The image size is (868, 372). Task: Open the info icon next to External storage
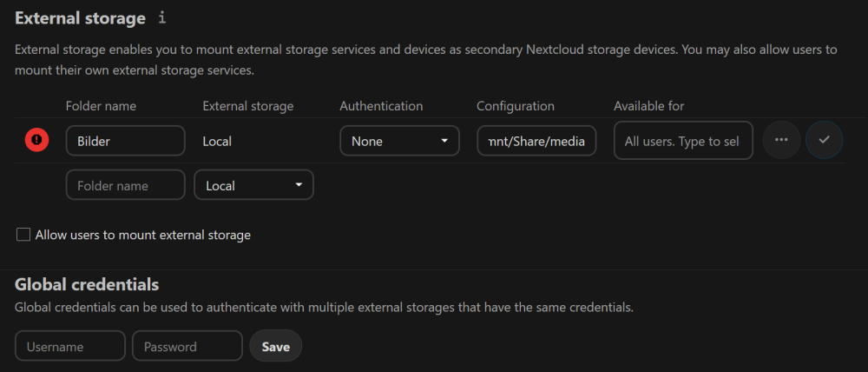(x=161, y=17)
